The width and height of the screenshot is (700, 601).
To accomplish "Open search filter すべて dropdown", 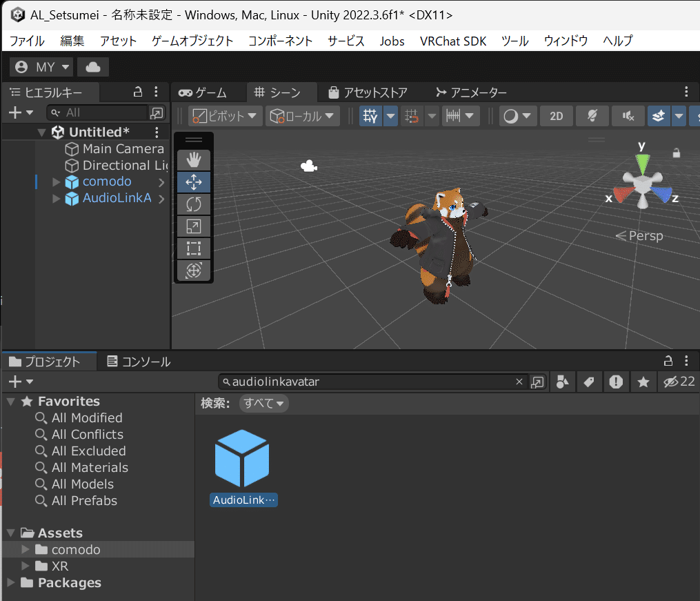I will click(264, 403).
